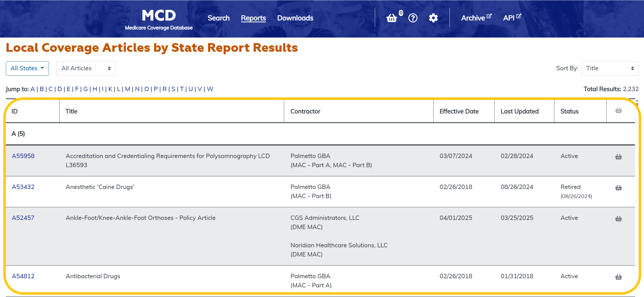Add Anesthetic 'Caine Drugs' to basket
This screenshot has height=297, width=644.
618,188
